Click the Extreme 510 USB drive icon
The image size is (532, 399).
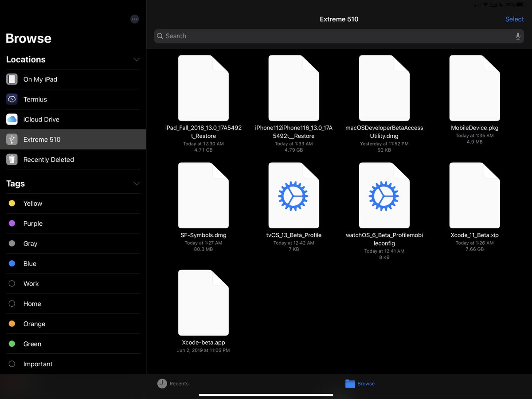(12, 139)
